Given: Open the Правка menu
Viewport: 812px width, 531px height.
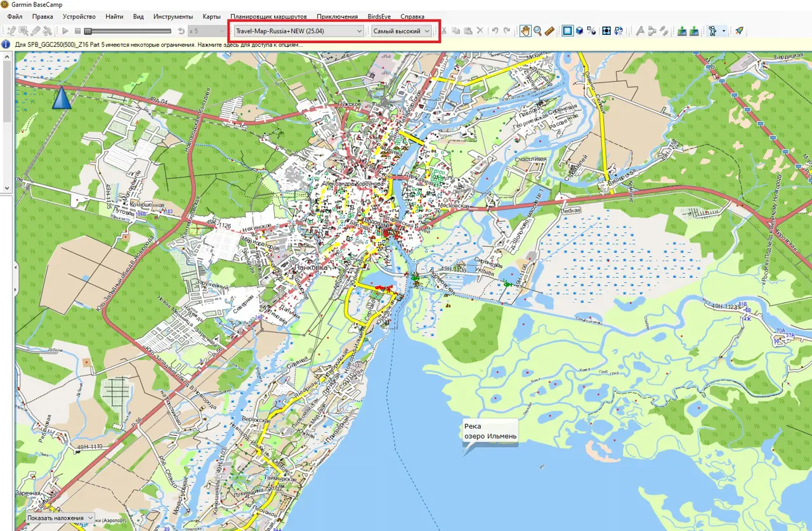Looking at the screenshot, I should click(x=43, y=16).
